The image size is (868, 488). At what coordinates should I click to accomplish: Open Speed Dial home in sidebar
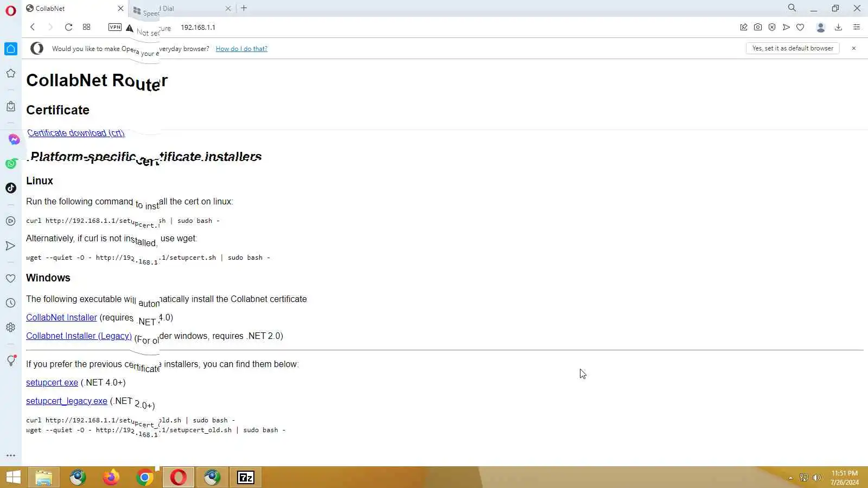(x=11, y=49)
